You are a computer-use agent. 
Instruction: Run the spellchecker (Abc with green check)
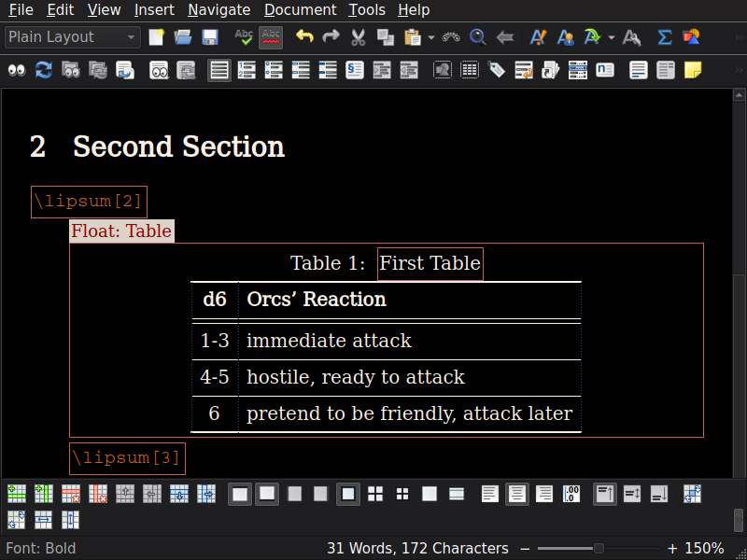pyautogui.click(x=244, y=37)
